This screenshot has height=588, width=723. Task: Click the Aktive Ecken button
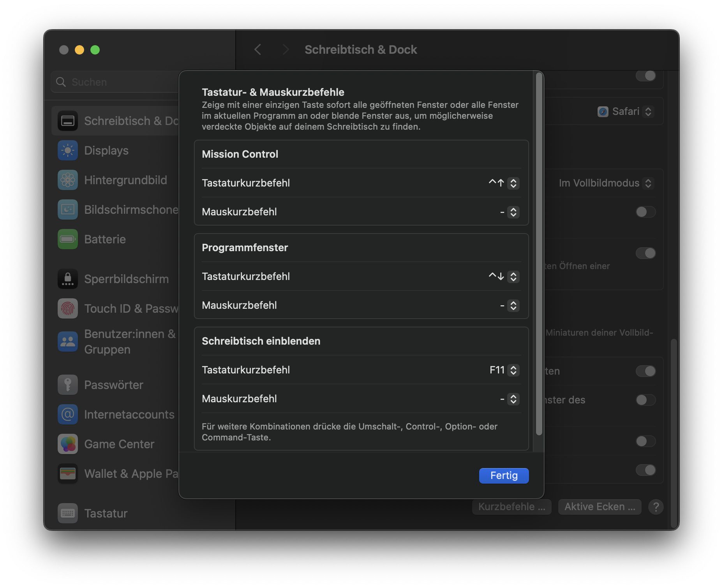(x=600, y=507)
